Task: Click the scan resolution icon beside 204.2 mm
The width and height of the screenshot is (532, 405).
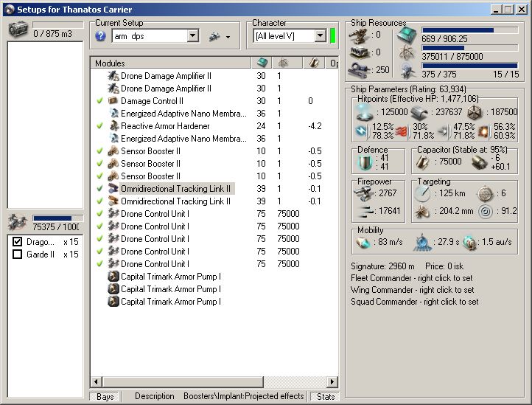Action: (x=422, y=211)
